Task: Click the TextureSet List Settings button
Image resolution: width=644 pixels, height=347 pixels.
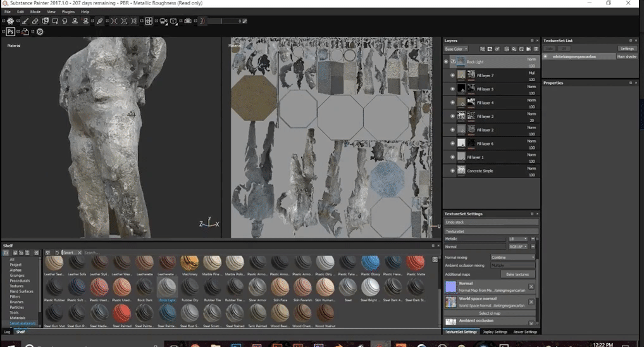Action: click(626, 48)
